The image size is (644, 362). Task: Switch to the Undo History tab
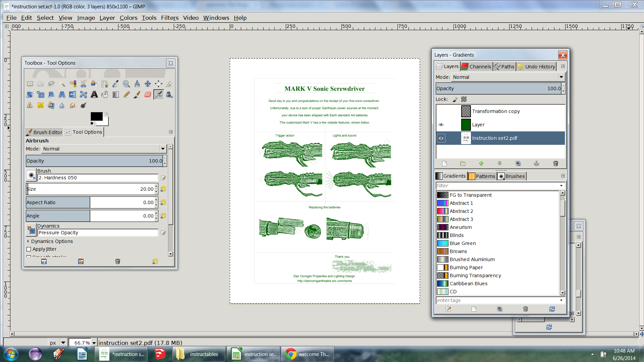536,67
